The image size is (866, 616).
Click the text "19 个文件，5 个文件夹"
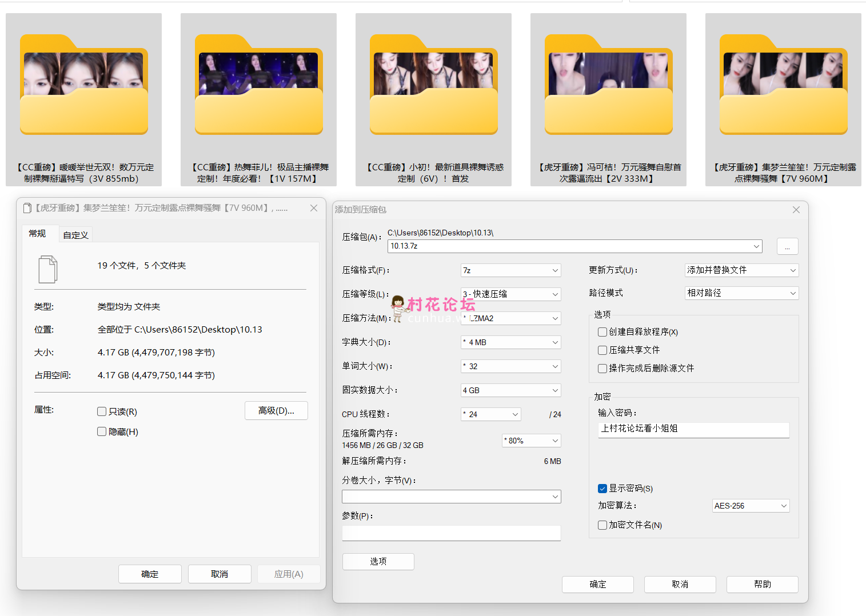(x=142, y=266)
